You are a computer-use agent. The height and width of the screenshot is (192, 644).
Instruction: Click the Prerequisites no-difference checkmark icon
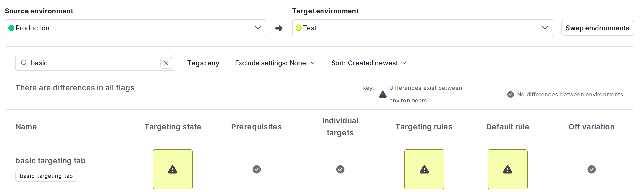(256, 169)
